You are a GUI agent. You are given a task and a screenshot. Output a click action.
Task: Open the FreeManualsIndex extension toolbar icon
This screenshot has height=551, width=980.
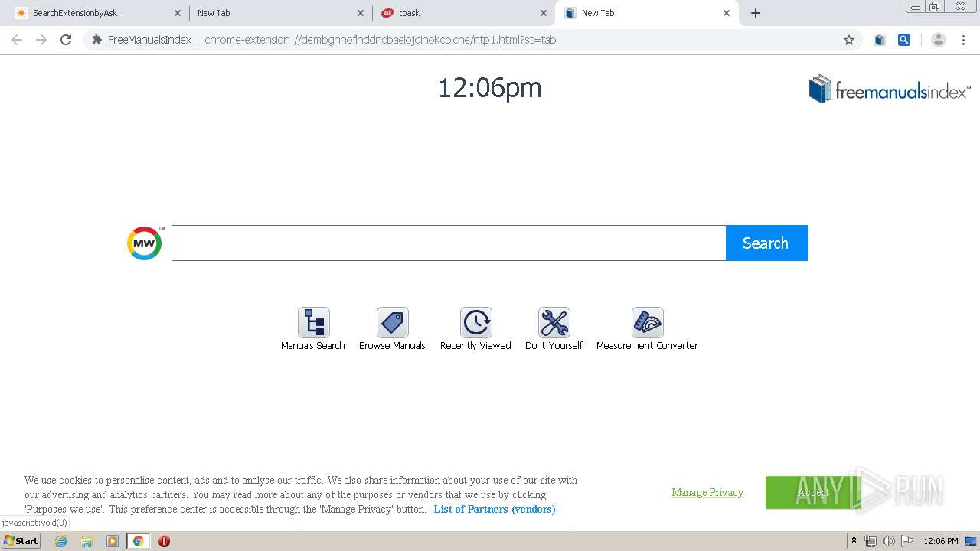tap(880, 40)
